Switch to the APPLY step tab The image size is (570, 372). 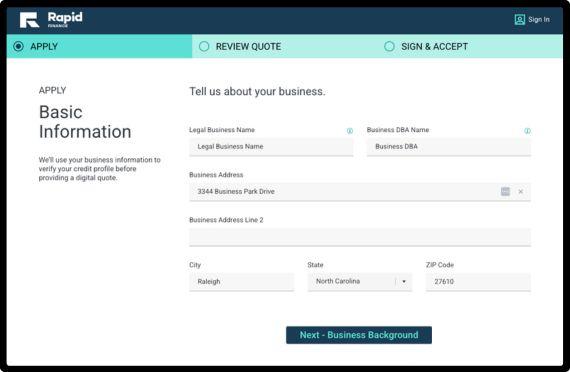[99, 47]
